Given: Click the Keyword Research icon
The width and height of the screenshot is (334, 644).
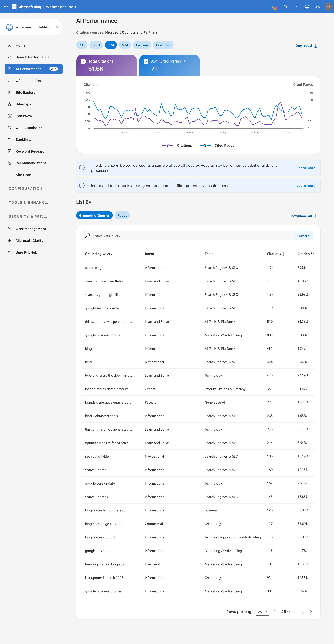Looking at the screenshot, I should (9, 151).
